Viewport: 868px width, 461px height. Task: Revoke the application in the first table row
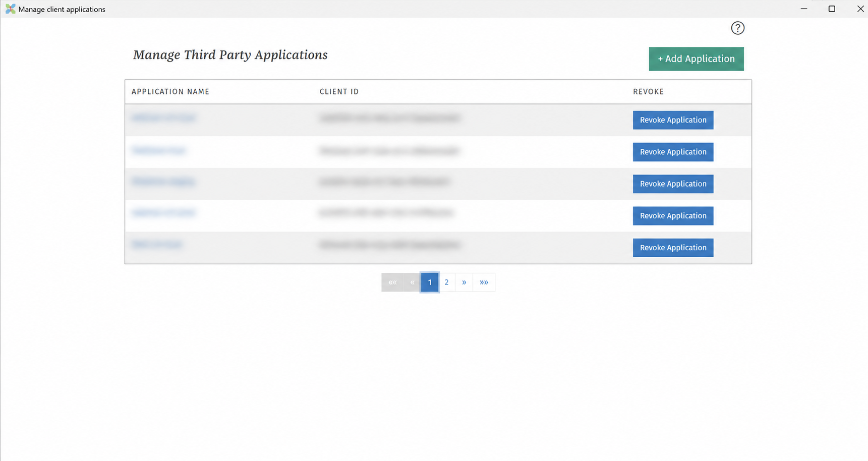(673, 120)
